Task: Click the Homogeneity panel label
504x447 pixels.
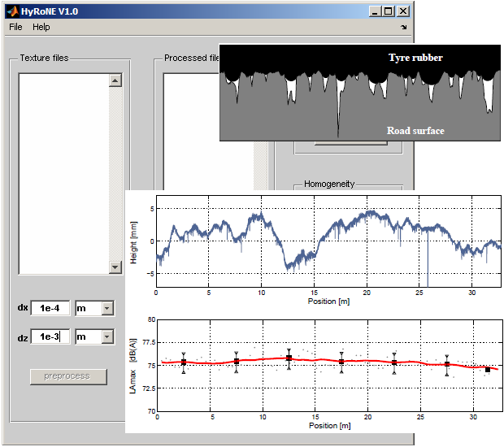Action: click(x=329, y=184)
